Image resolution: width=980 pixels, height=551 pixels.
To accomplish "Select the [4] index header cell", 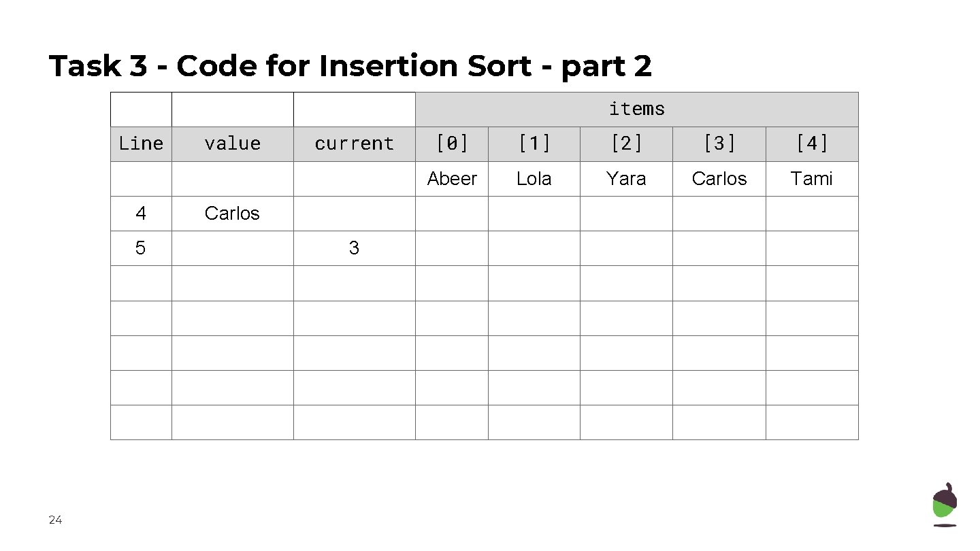I will [x=812, y=144].
